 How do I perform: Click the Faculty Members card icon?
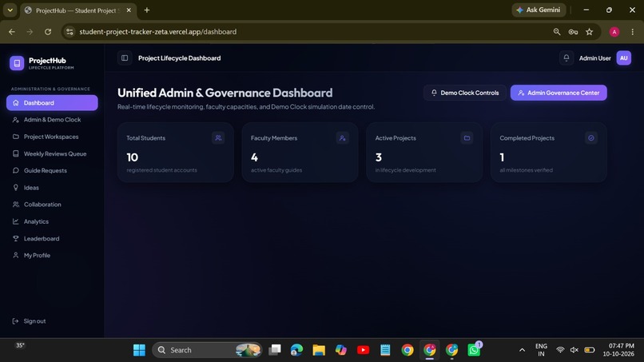(x=342, y=138)
